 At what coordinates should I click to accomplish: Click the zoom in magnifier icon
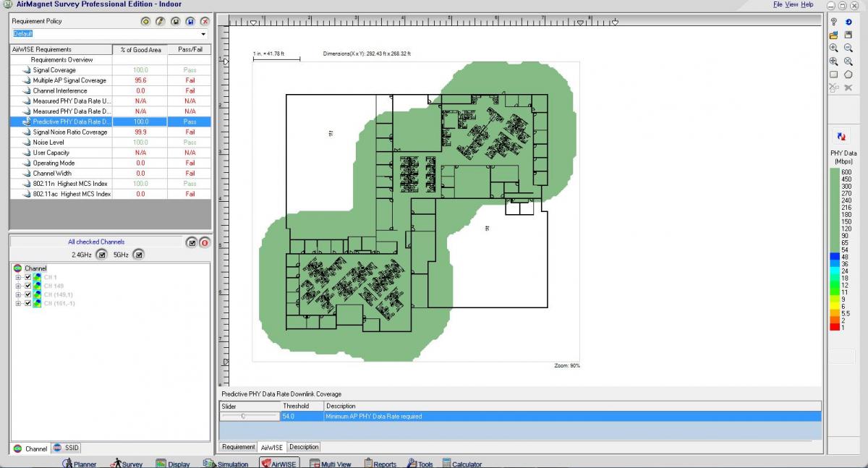click(834, 48)
